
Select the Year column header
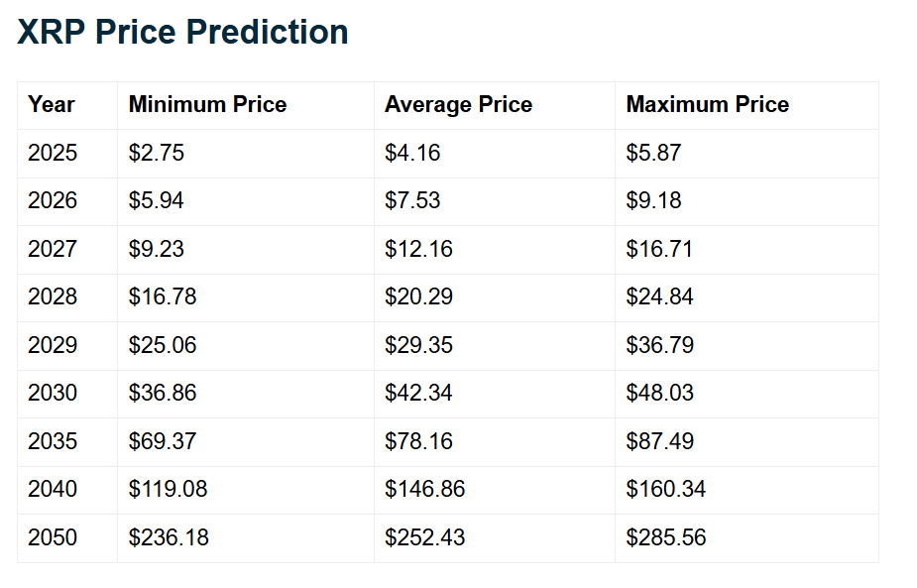[52, 105]
